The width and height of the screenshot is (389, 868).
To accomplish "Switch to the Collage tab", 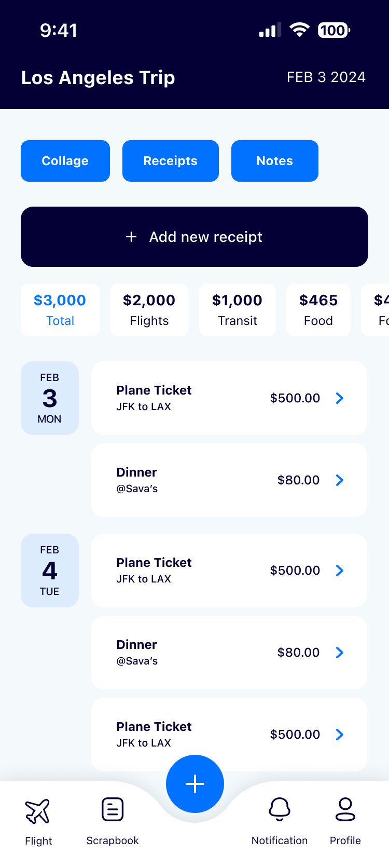I will 65,161.
